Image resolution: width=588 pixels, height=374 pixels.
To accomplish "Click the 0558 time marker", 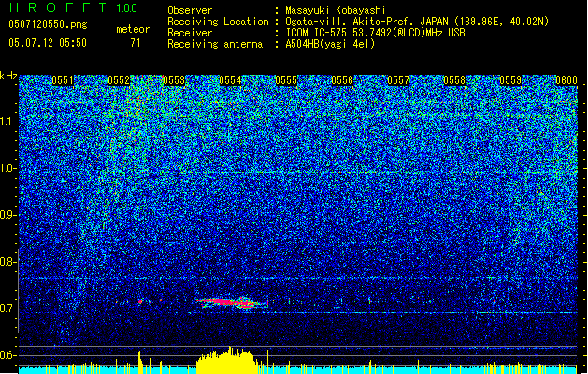I will click(454, 80).
